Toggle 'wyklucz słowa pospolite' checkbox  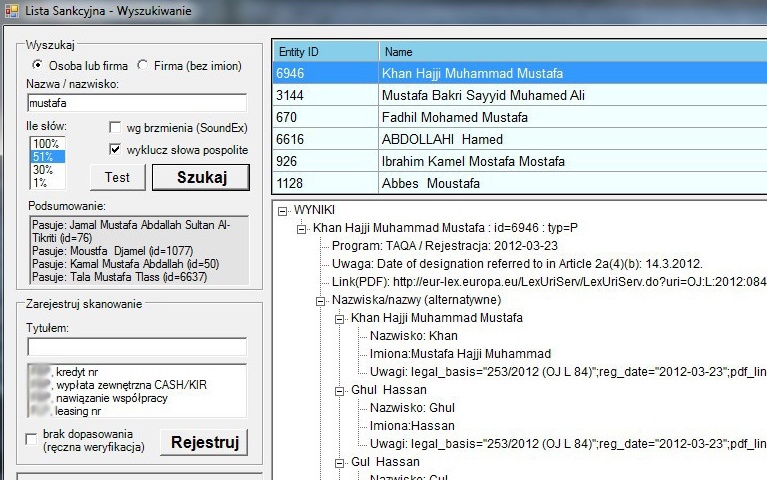115,150
